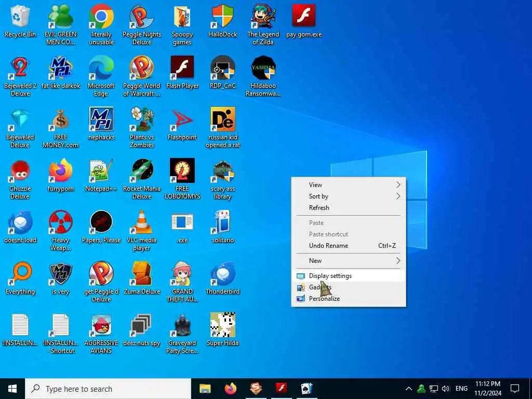
Task: Select the scary ass library icon
Action: click(222, 179)
